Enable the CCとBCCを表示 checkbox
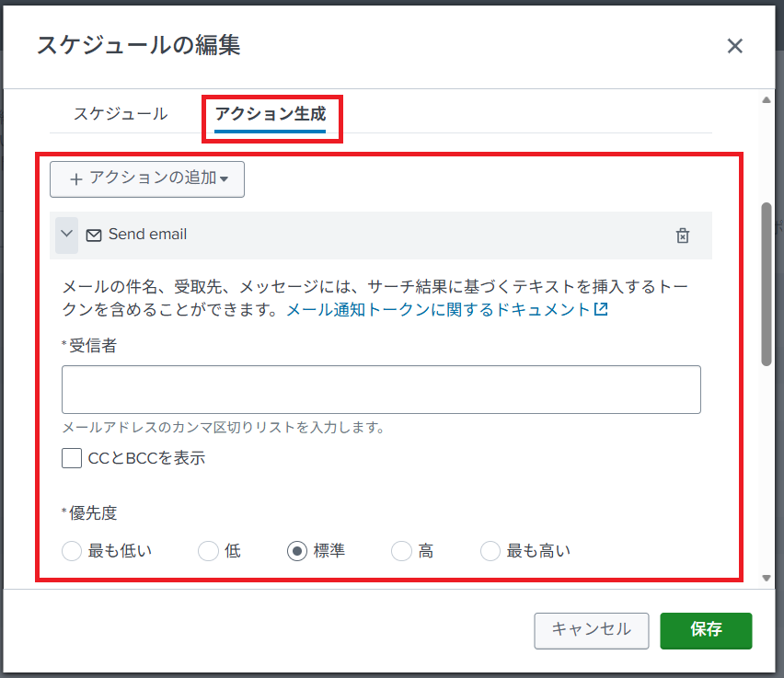This screenshot has height=678, width=784. point(72,457)
